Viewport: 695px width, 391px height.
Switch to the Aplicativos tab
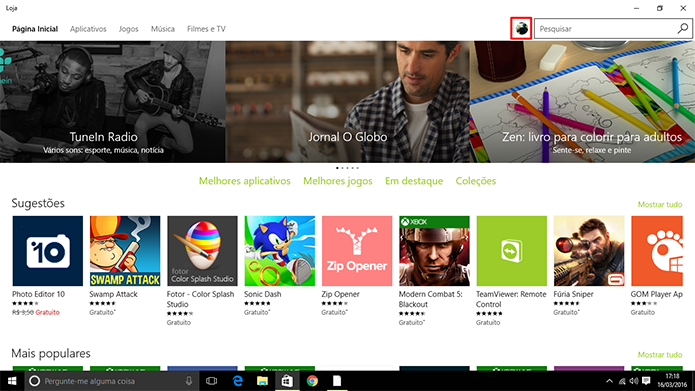pyautogui.click(x=88, y=29)
